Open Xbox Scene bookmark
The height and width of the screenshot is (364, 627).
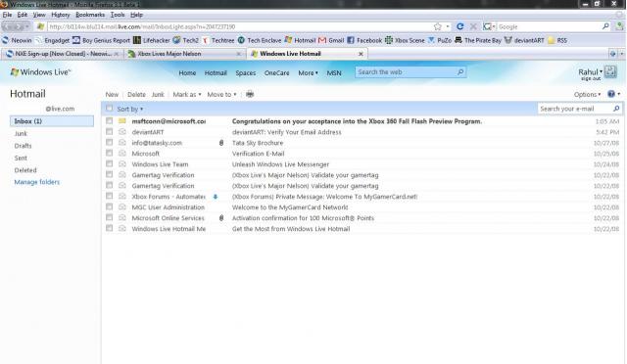(x=405, y=40)
